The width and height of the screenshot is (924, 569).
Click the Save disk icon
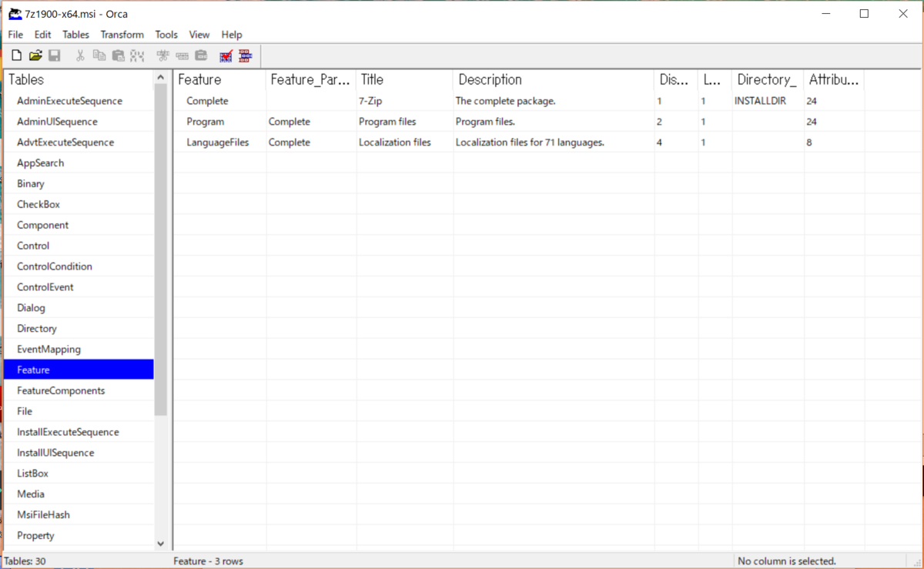coord(55,55)
